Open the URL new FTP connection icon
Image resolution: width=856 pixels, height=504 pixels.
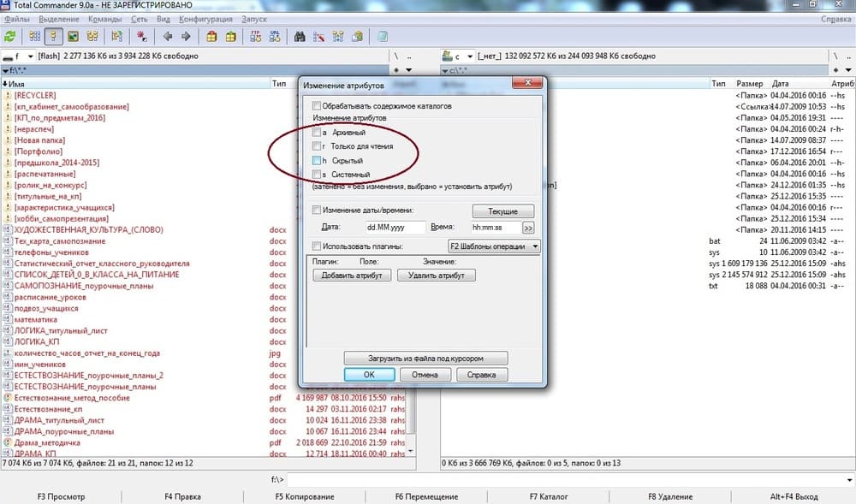pyautogui.click(x=275, y=37)
